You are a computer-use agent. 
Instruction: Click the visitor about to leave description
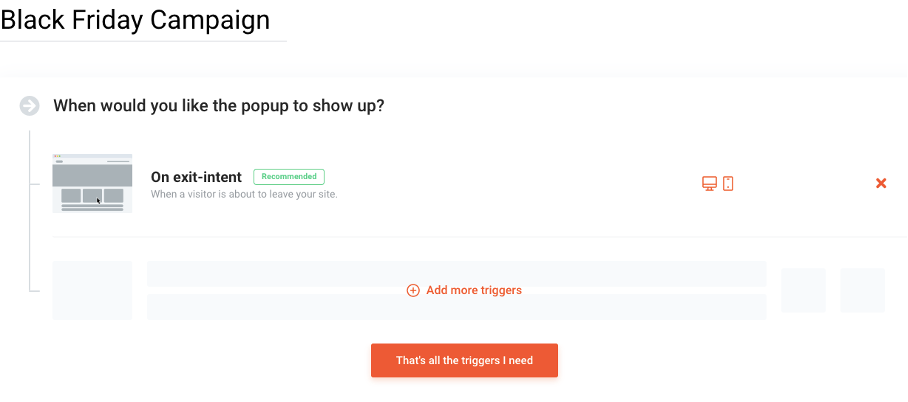(x=244, y=195)
